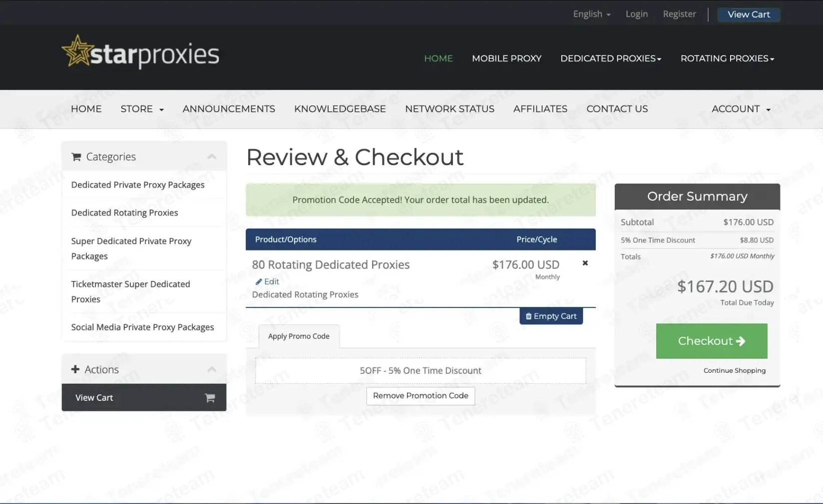Open Social Media Private Proxy Packages category
Screen dimensions: 823x504
click(144, 327)
